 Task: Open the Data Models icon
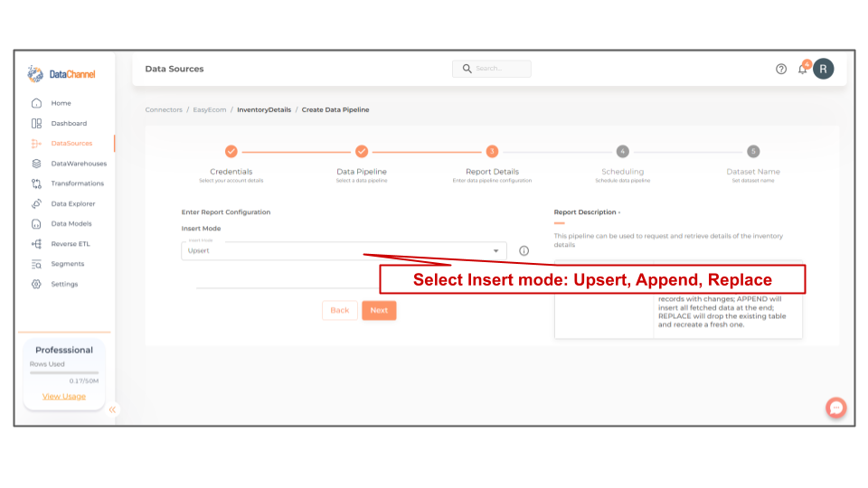[36, 223]
